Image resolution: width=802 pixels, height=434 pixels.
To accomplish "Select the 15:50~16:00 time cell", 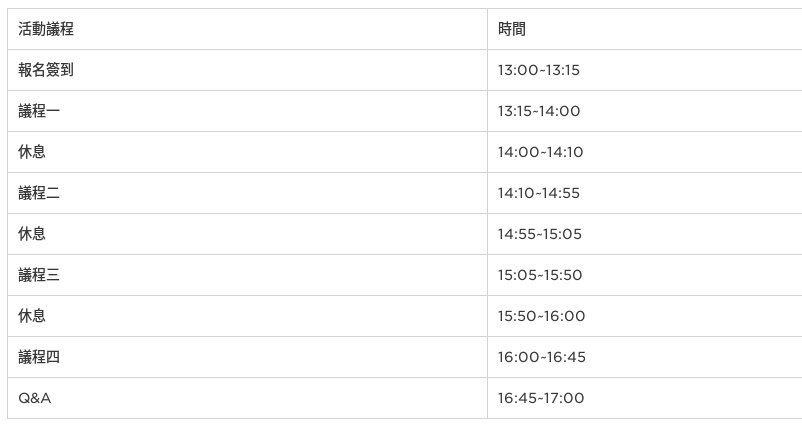I will pyautogui.click(x=645, y=316).
